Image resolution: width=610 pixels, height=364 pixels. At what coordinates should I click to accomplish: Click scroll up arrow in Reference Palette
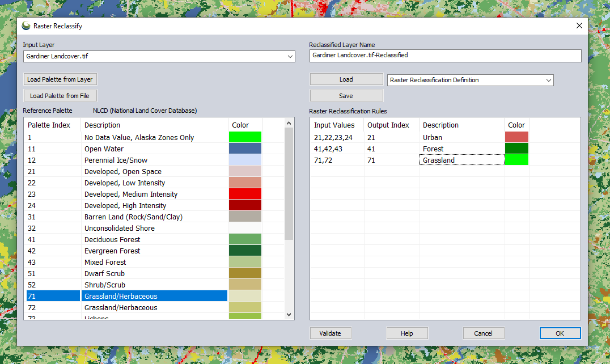pos(289,123)
